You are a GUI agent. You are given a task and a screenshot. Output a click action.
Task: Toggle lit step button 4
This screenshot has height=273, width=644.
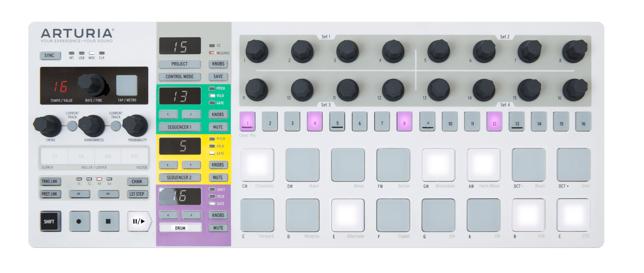click(315, 122)
